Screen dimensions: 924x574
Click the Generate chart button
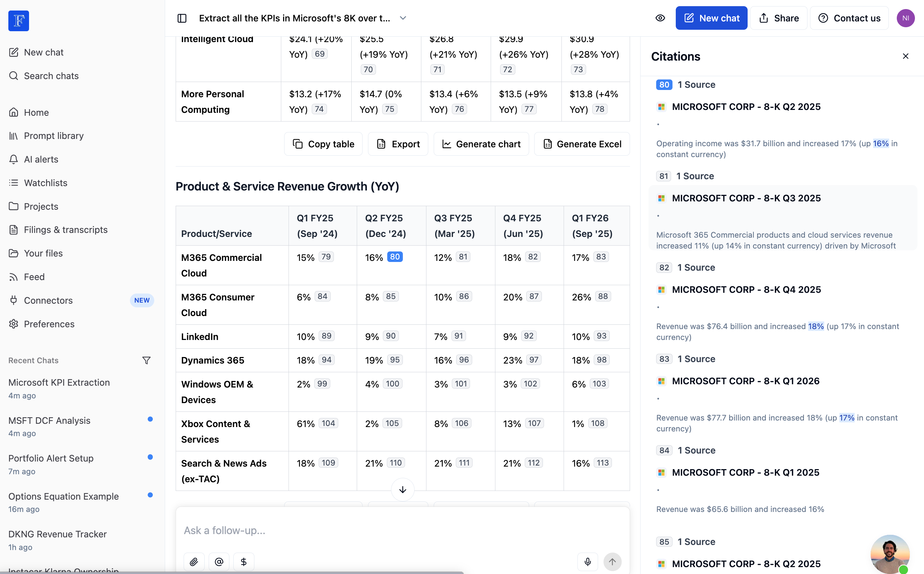point(481,144)
